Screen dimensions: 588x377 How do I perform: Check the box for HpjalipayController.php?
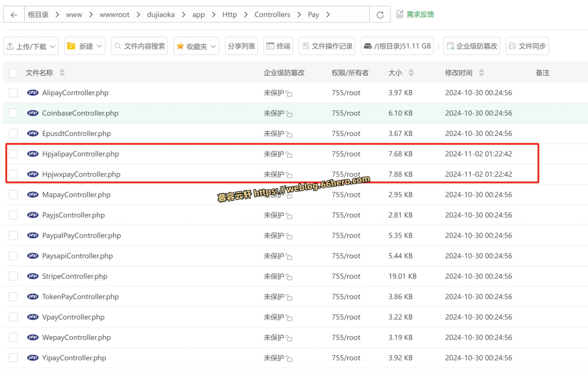pos(13,154)
